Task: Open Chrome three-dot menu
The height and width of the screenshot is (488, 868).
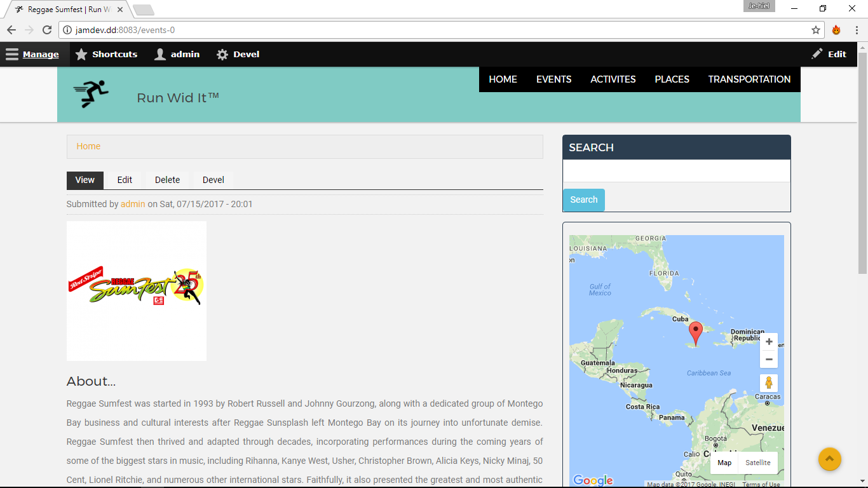Action: coord(856,30)
